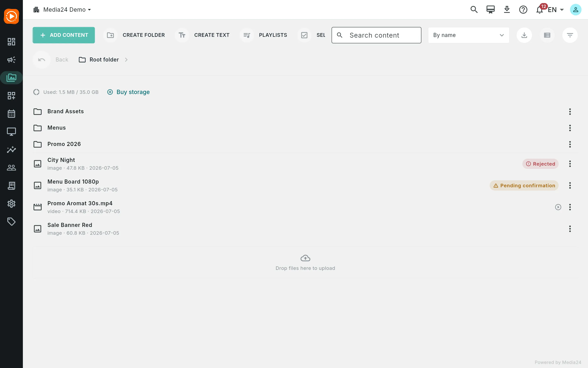Click the ADD CONTENT button
Viewport: 588px width, 368px height.
click(64, 35)
